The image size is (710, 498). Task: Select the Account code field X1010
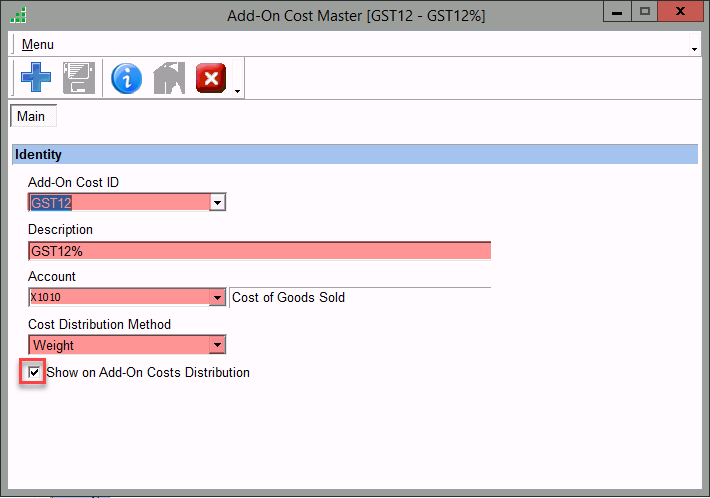pos(118,298)
